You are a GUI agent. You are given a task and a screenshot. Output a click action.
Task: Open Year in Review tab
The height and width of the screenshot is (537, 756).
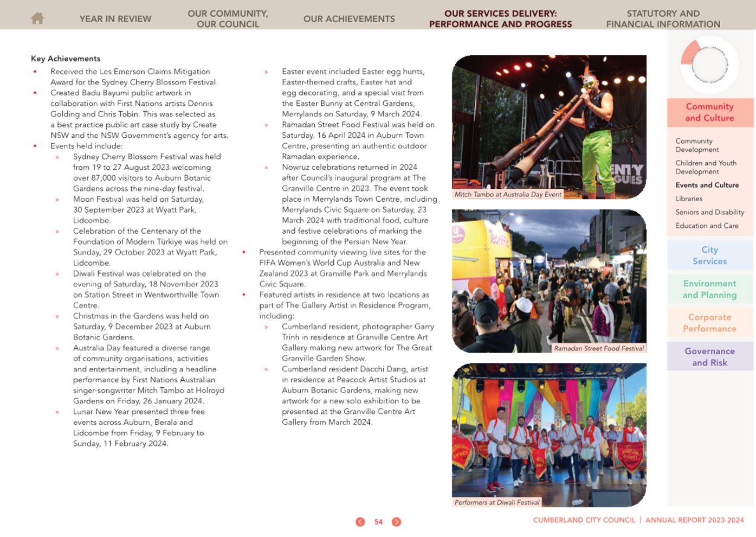[x=115, y=19]
